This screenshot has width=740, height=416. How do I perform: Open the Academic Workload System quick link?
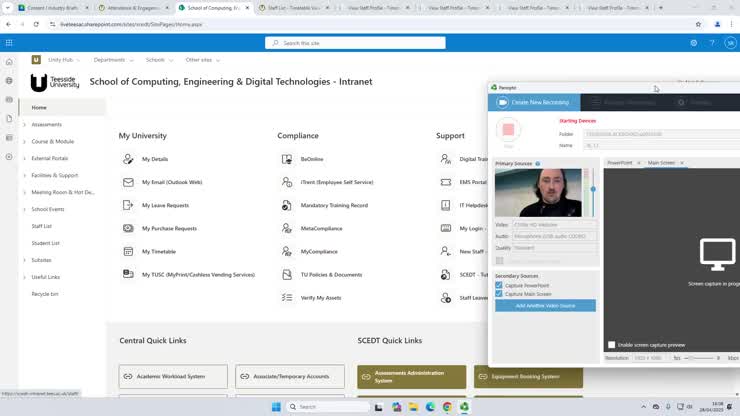pos(173,376)
